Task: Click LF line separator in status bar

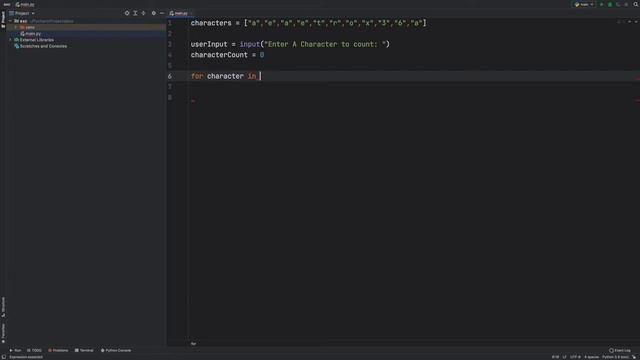Action: (x=564, y=357)
